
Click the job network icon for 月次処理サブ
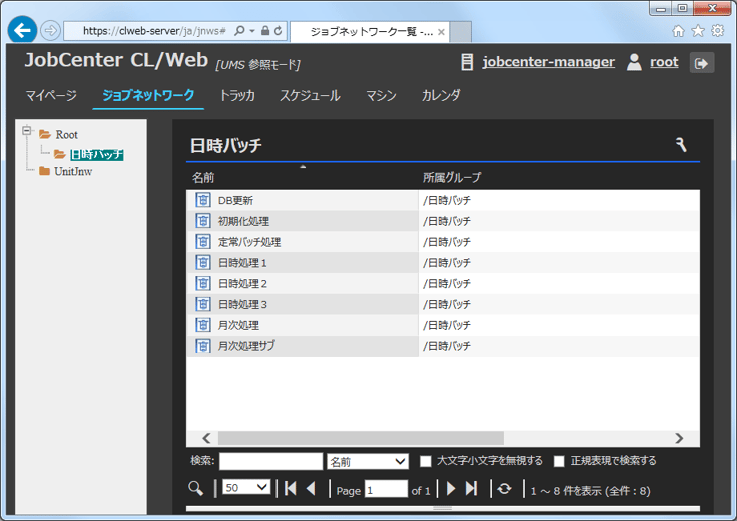tap(203, 346)
